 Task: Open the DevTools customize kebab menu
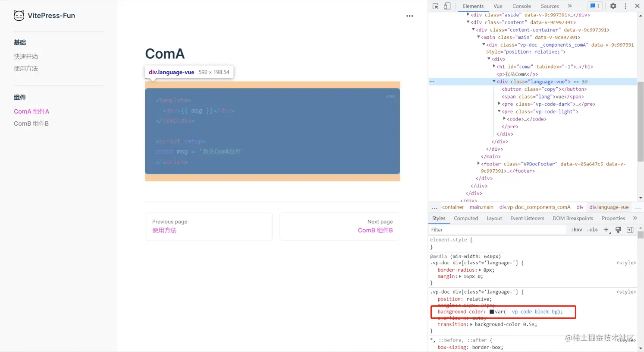[x=625, y=6]
